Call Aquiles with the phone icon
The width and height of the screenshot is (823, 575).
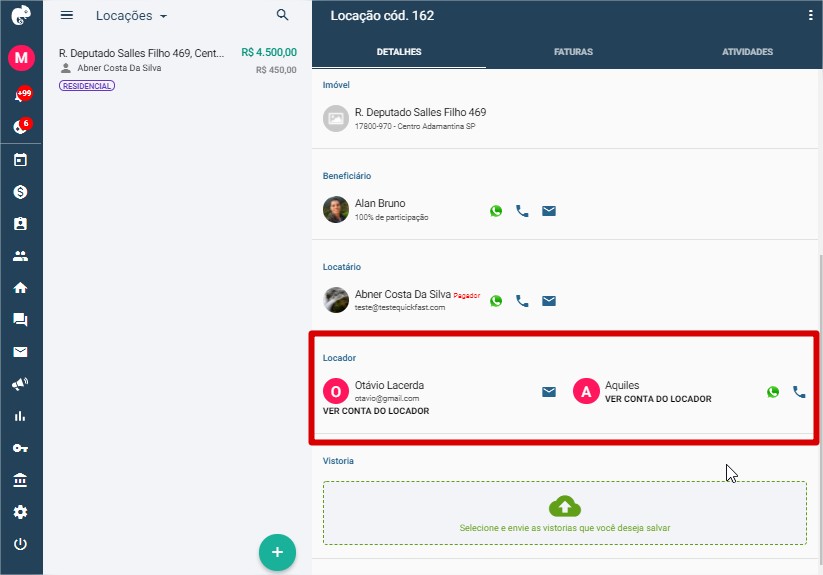click(x=799, y=392)
